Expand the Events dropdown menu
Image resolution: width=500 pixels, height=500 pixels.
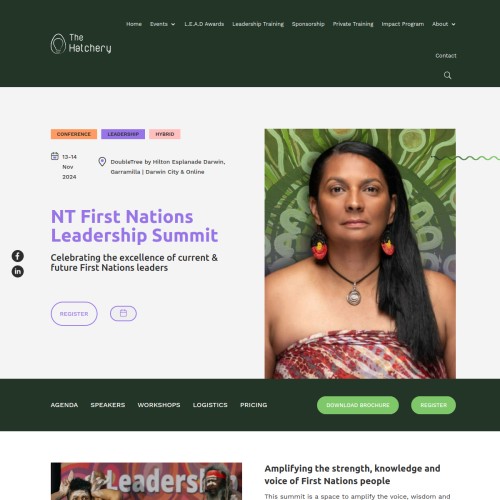[x=162, y=24]
